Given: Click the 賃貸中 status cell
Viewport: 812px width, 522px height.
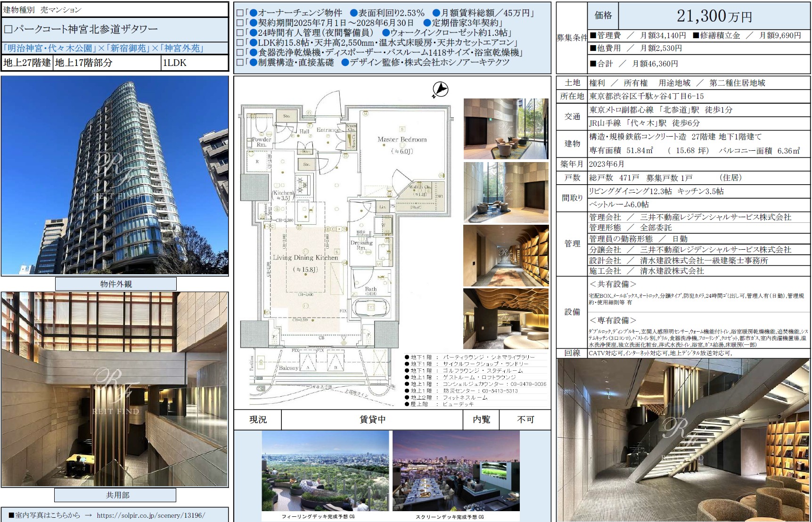Looking at the screenshot, I should click(x=372, y=419).
